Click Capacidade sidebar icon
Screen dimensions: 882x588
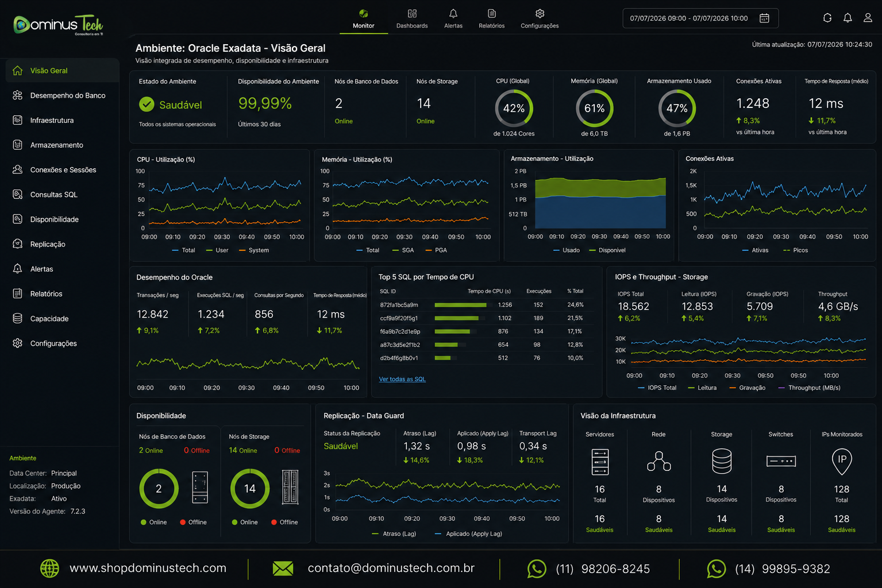tap(18, 318)
